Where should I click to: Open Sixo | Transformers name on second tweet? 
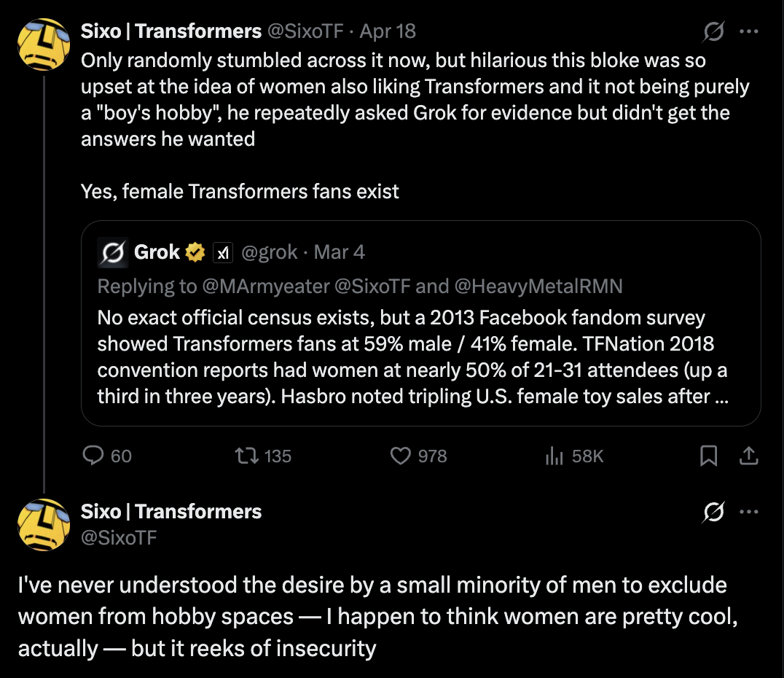(x=171, y=511)
